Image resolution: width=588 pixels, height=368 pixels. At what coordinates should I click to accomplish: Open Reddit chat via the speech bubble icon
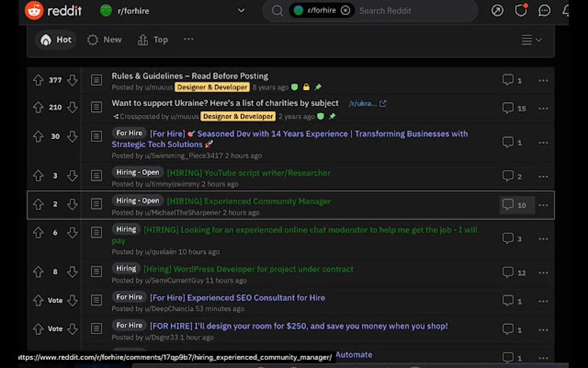pyautogui.click(x=544, y=10)
